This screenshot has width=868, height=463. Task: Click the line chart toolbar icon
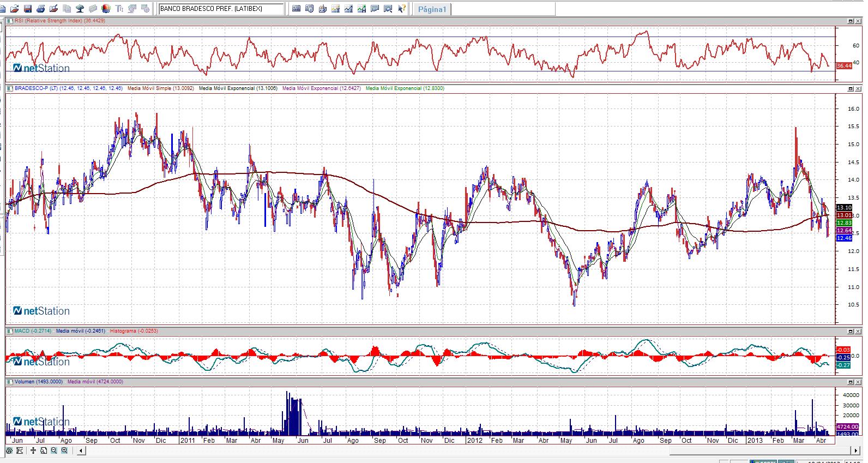pyautogui.click(x=348, y=9)
